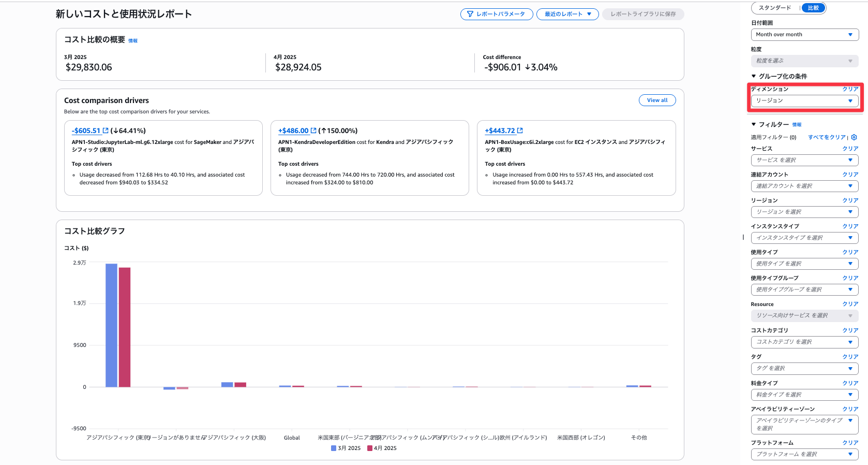Viewport: 868px width, 465px height.
Task: Clear the タグ filter
Action: coord(850,357)
